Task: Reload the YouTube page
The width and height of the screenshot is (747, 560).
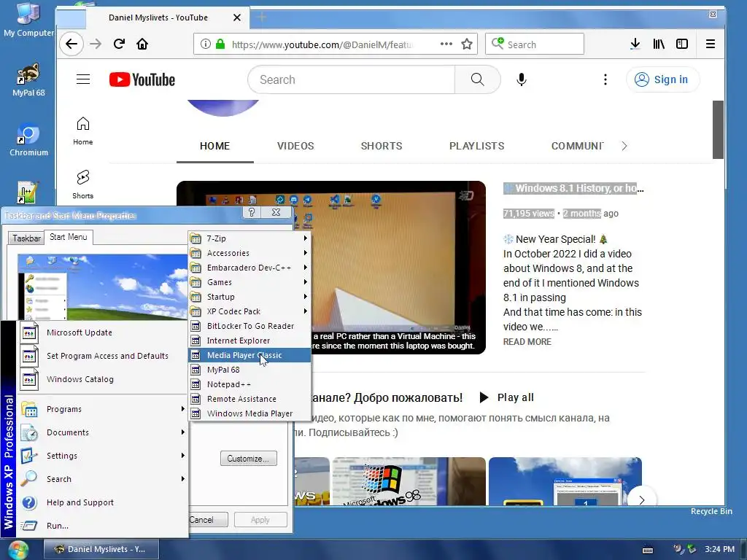Action: (x=119, y=44)
